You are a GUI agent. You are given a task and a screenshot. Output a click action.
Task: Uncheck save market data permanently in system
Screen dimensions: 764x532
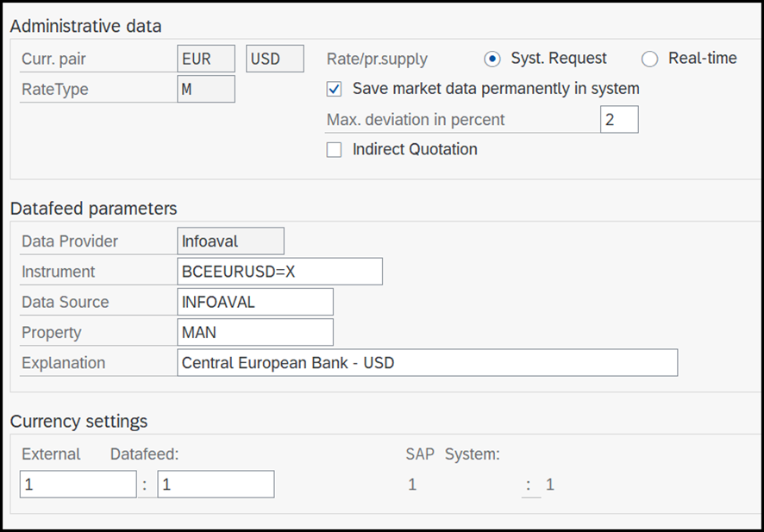coord(335,89)
